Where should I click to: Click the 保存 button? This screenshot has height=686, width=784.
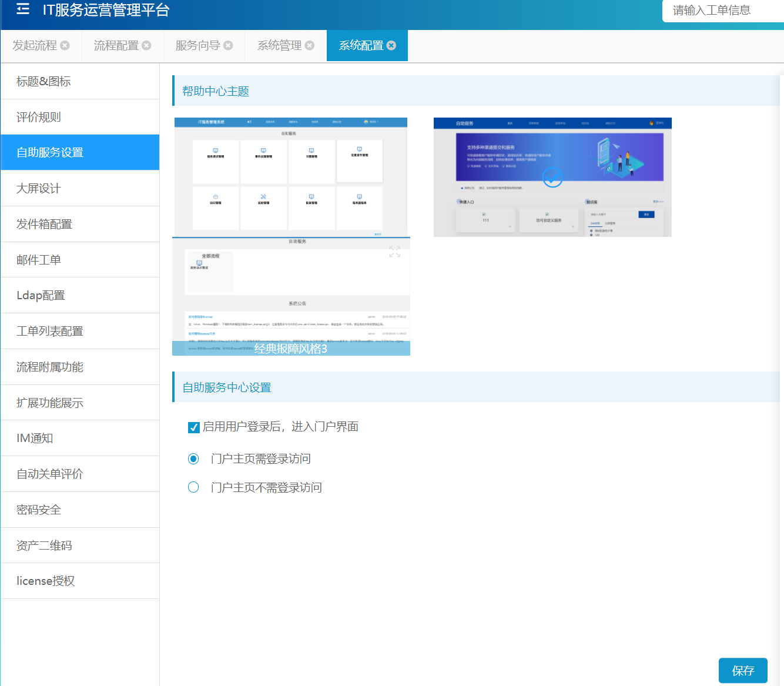pos(743,671)
